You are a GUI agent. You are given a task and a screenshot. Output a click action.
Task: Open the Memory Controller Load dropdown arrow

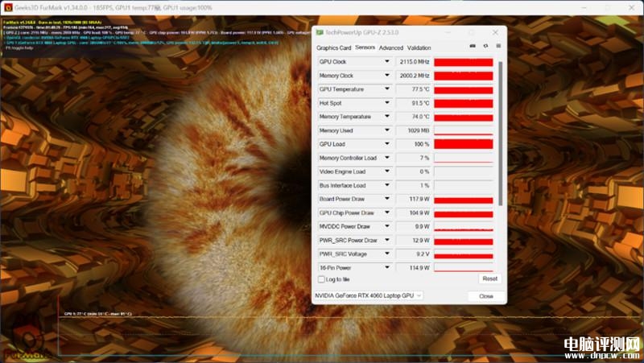pos(387,158)
